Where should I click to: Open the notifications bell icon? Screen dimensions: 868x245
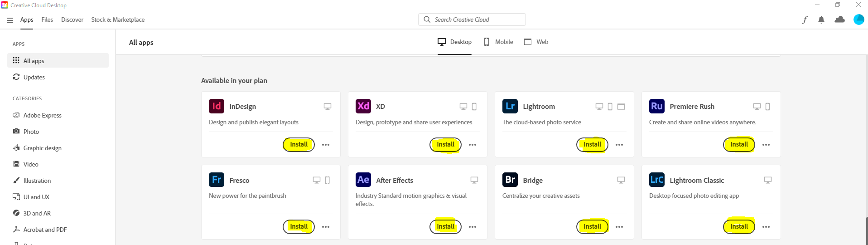point(821,20)
